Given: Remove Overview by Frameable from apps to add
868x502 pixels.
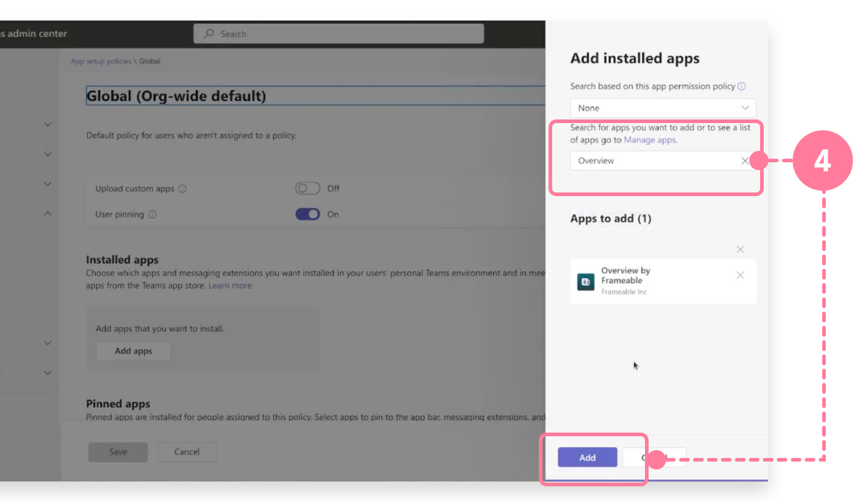Looking at the screenshot, I should (740, 275).
